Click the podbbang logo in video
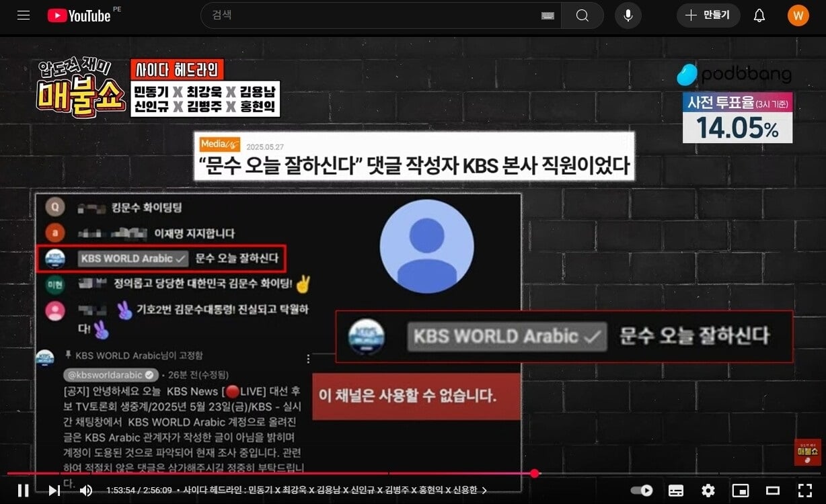This screenshot has width=826, height=504. point(734,75)
